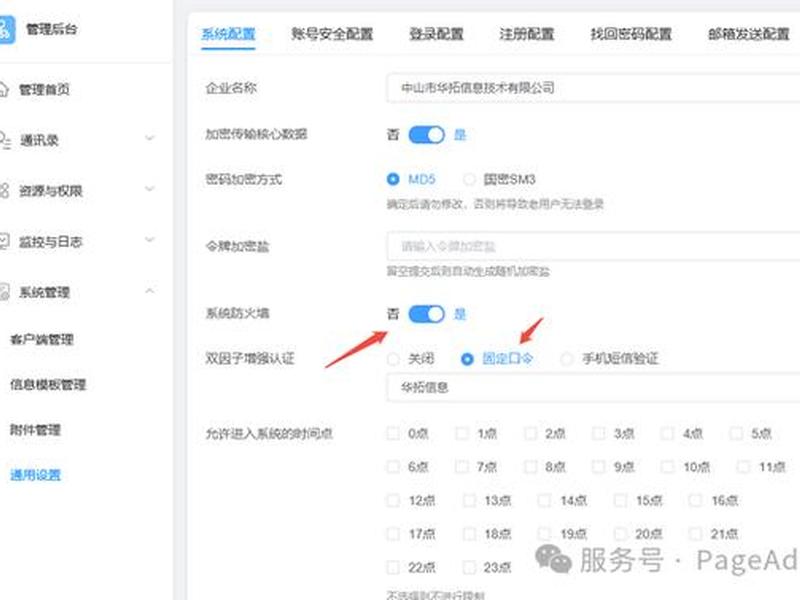Click the 企业名称 input field

593,88
